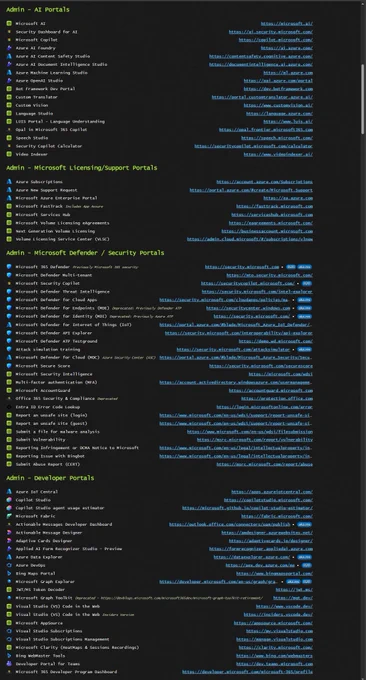This screenshot has width=366, height=680.
Task: Click 'Admin - Microsoft Licensing/Support Portals' heading
Action: click(x=82, y=168)
